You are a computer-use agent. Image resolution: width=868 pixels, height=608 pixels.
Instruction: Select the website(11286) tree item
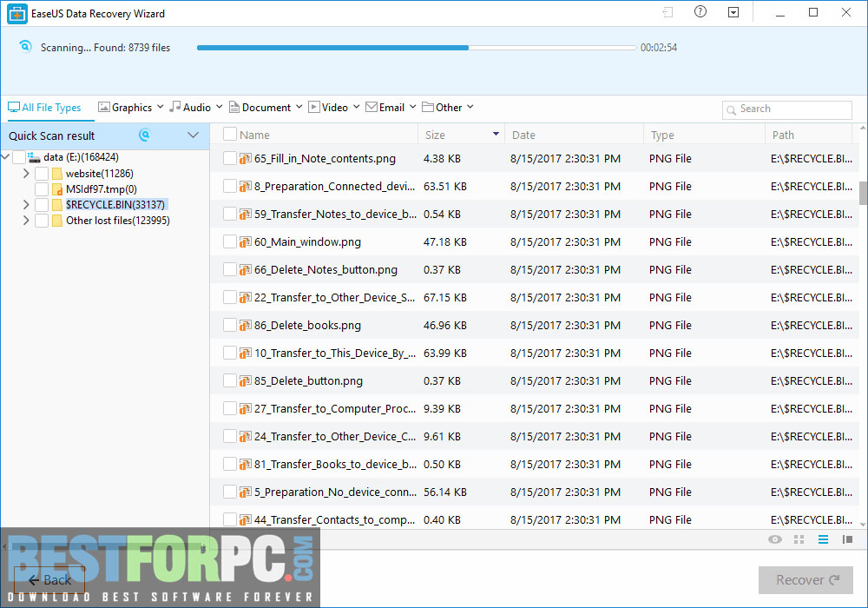point(100,174)
